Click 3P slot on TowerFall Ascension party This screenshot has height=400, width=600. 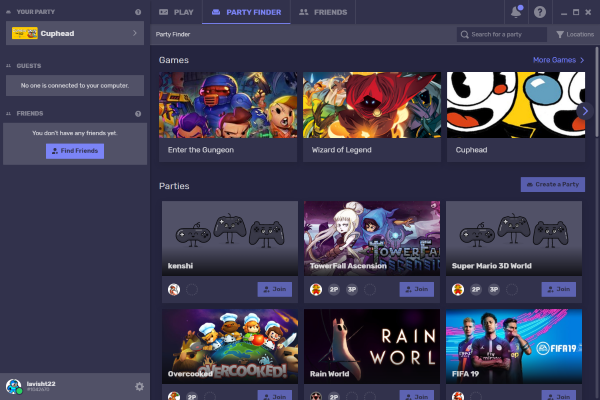352,289
